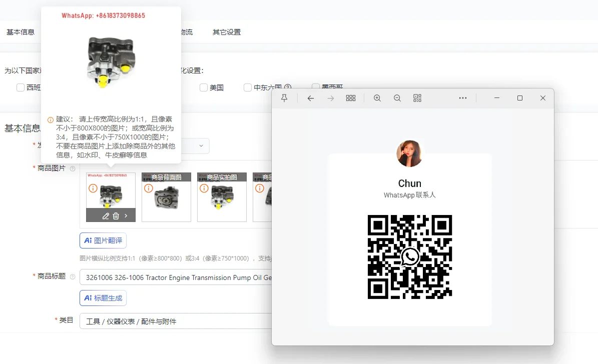The width and height of the screenshot is (598, 364).
Task: Zoom out of the viewer image
Action: pos(397,98)
